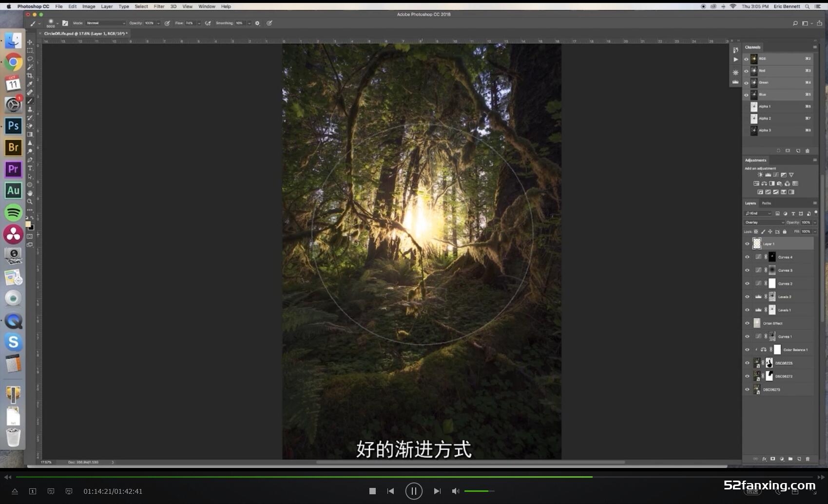Open the Image menu
The image size is (828, 504).
pyautogui.click(x=89, y=6)
